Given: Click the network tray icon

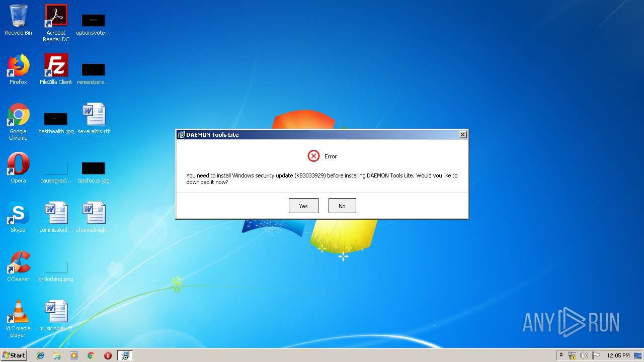Looking at the screenshot, I should click(572, 355).
